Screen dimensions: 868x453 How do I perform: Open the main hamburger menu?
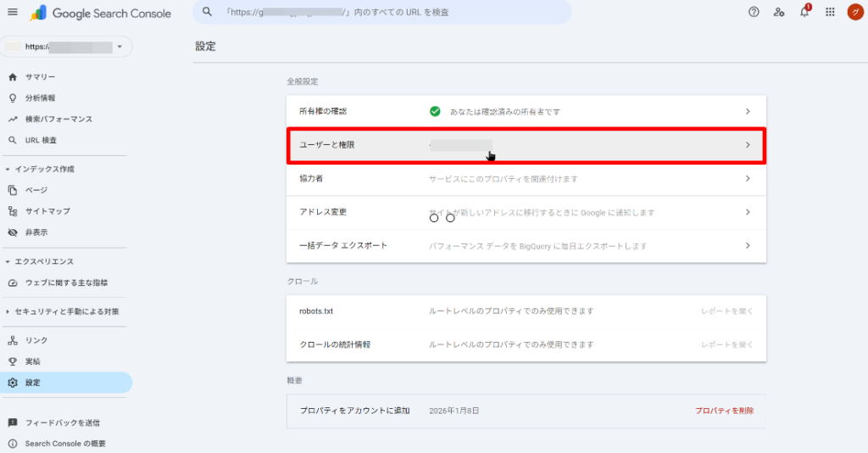pyautogui.click(x=12, y=12)
